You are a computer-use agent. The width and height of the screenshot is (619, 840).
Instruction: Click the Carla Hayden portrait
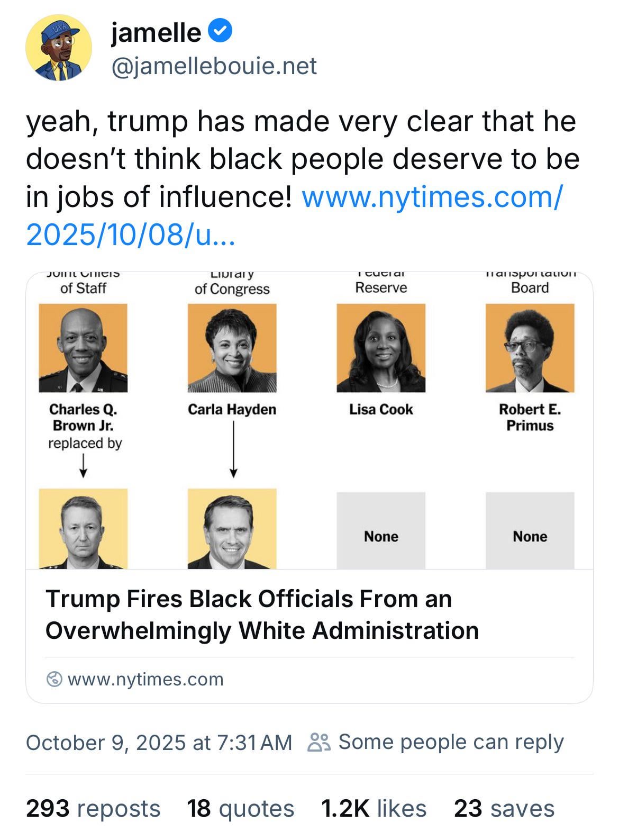232,348
